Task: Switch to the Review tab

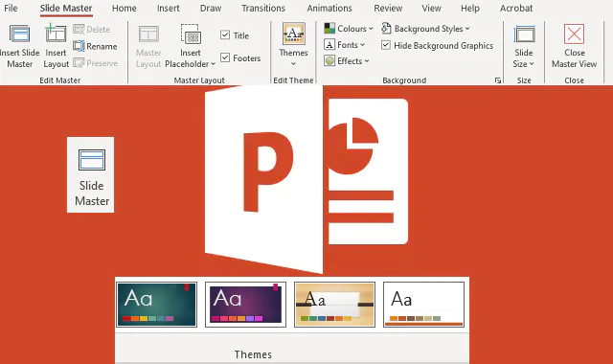Action: click(x=388, y=9)
